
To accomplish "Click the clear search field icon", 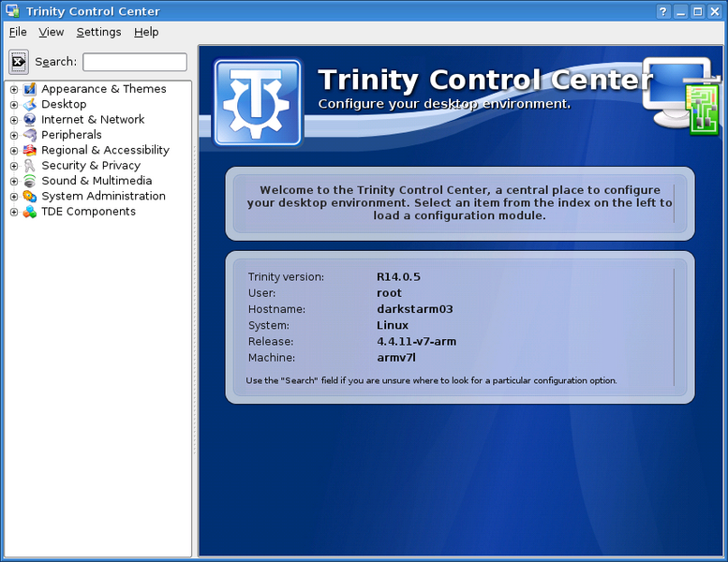I will point(19,62).
